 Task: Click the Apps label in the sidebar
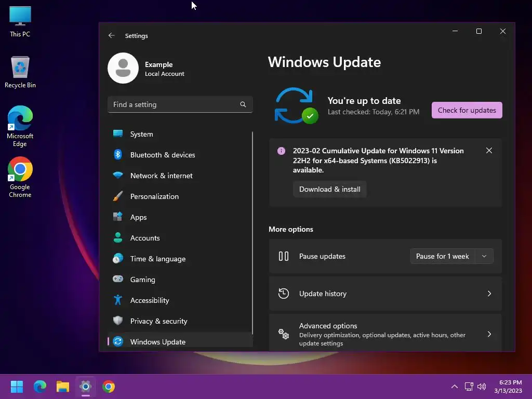138,217
